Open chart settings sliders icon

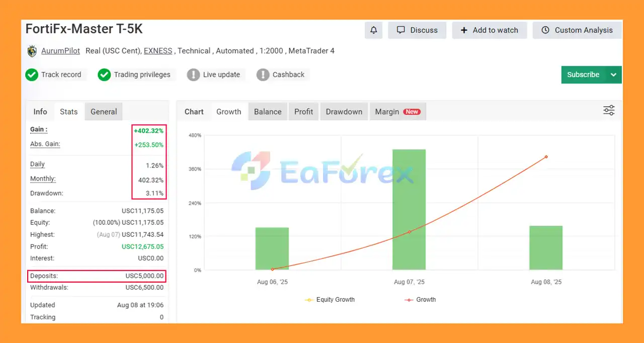(609, 111)
